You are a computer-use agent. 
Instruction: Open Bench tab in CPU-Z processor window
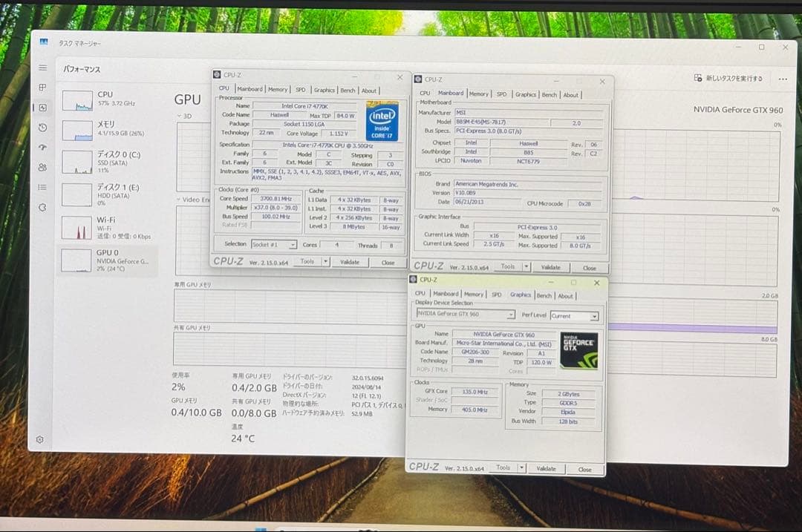click(x=348, y=91)
